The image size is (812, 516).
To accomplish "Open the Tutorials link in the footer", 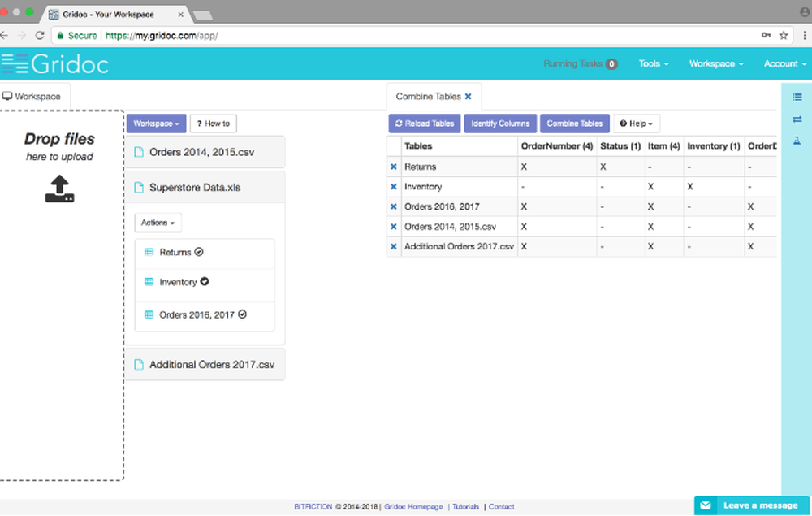I will (466, 506).
